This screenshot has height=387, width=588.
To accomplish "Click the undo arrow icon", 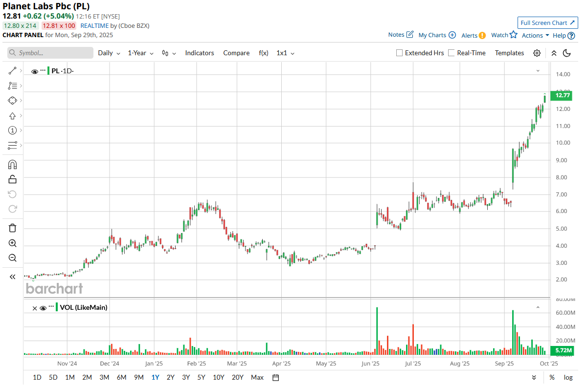I will tap(13, 194).
